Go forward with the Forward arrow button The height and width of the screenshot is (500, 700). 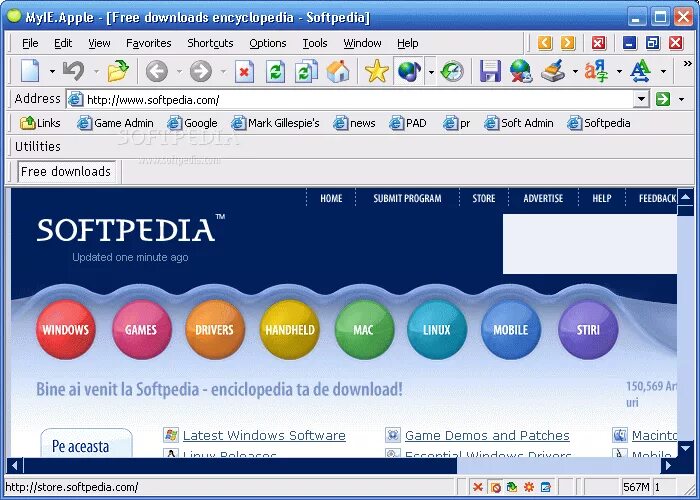pyautogui.click(x=200, y=71)
